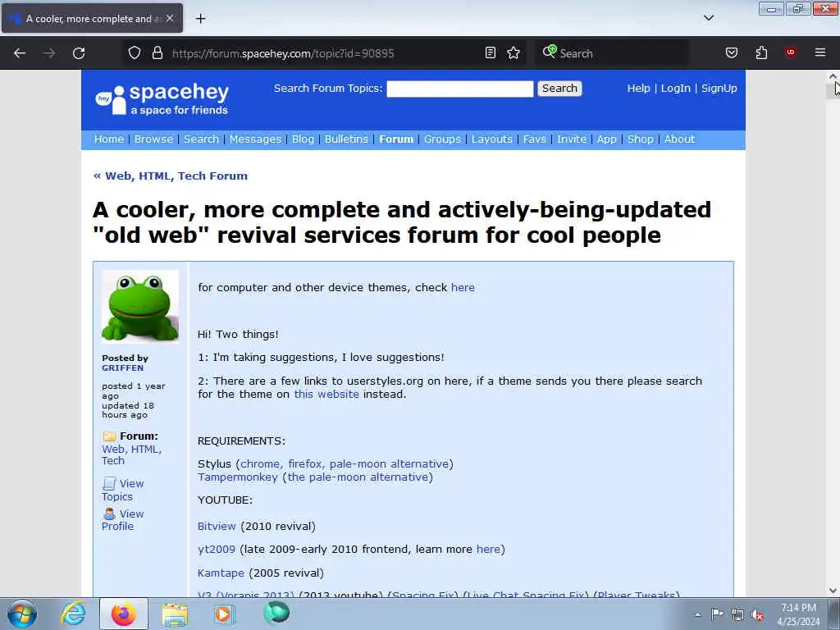
Task: Focus the Search Forum Topics input
Action: click(459, 89)
